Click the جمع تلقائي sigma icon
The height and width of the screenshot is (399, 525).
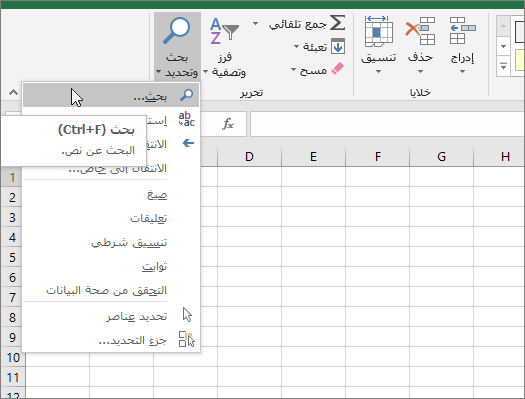[x=338, y=23]
